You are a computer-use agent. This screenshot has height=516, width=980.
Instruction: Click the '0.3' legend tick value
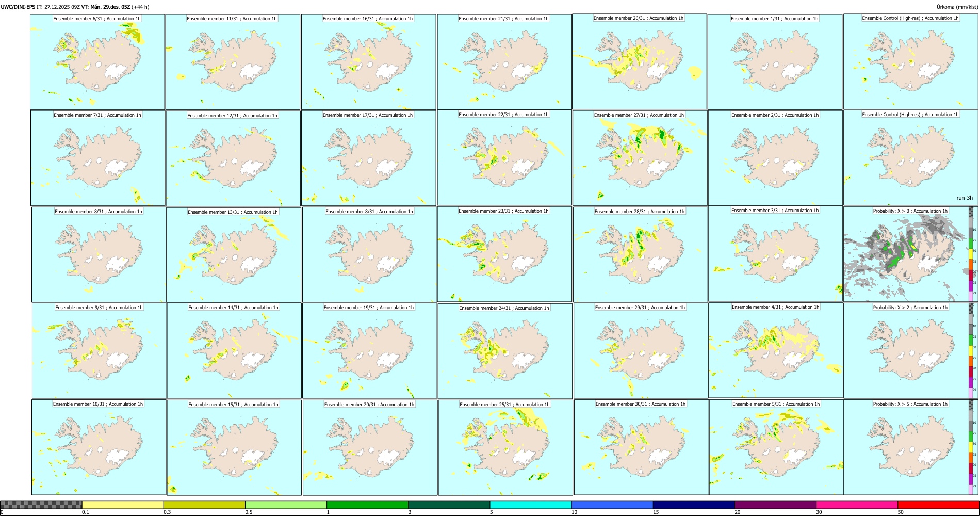tap(167, 512)
